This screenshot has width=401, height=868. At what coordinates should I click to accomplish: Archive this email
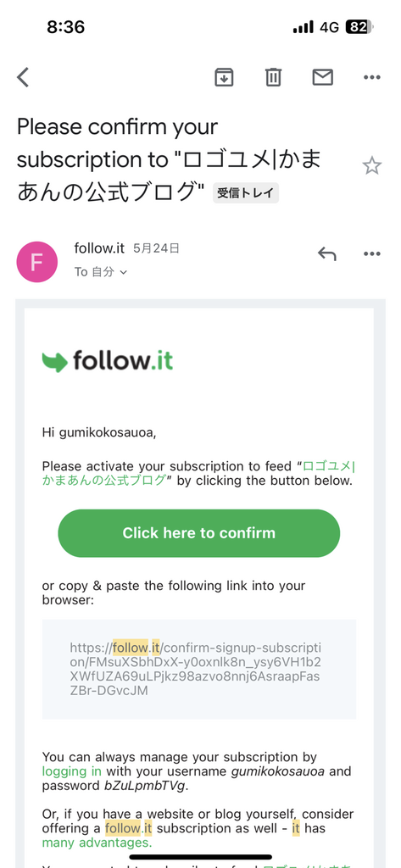(224, 77)
